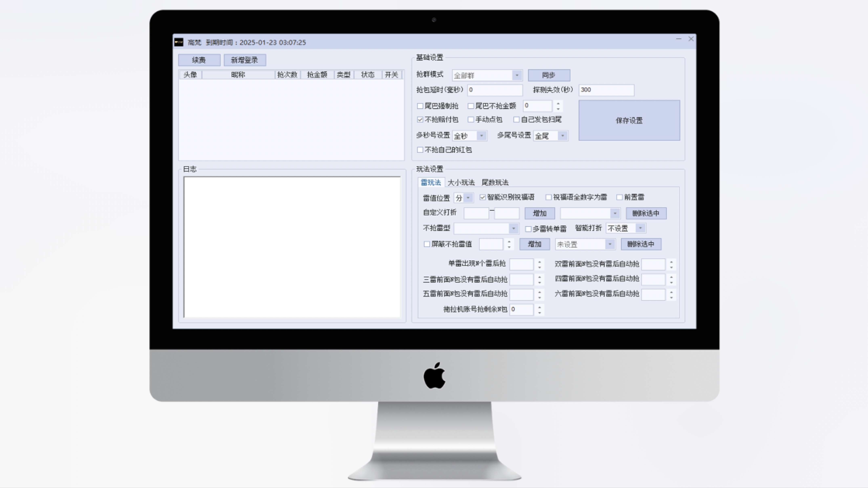The image size is (868, 488).
Task: Enable the 前置雷 checkbox
Action: 619,197
